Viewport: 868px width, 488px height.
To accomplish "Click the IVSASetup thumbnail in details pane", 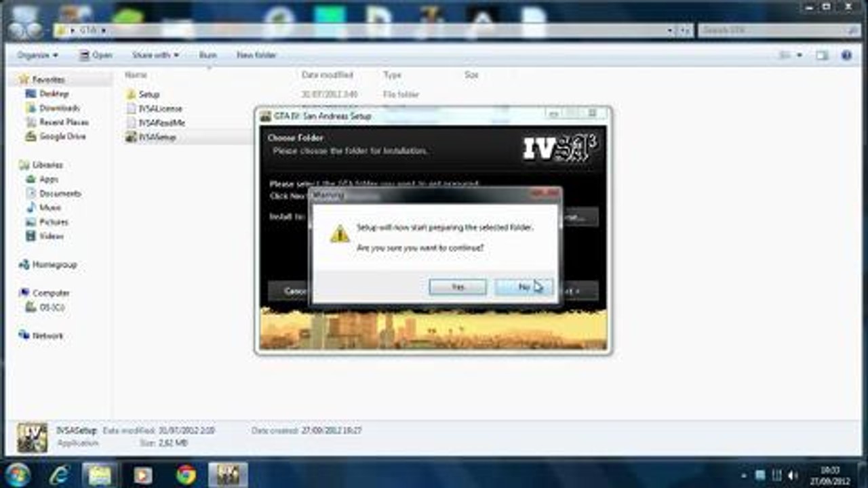I will click(x=33, y=437).
